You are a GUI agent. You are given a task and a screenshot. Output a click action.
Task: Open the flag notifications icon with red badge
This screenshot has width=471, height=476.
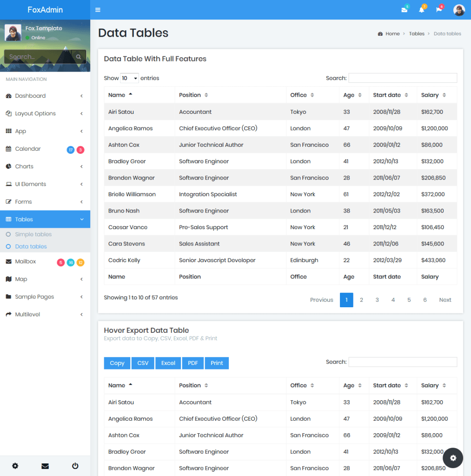439,9
